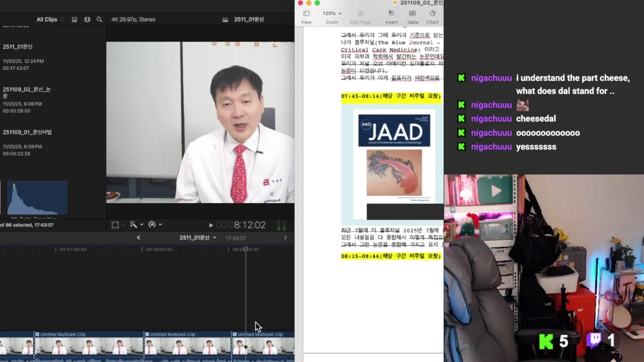This screenshot has height=362, width=644.
Task: Expand the enhancements wand dropdown arrow
Action: 141,225
